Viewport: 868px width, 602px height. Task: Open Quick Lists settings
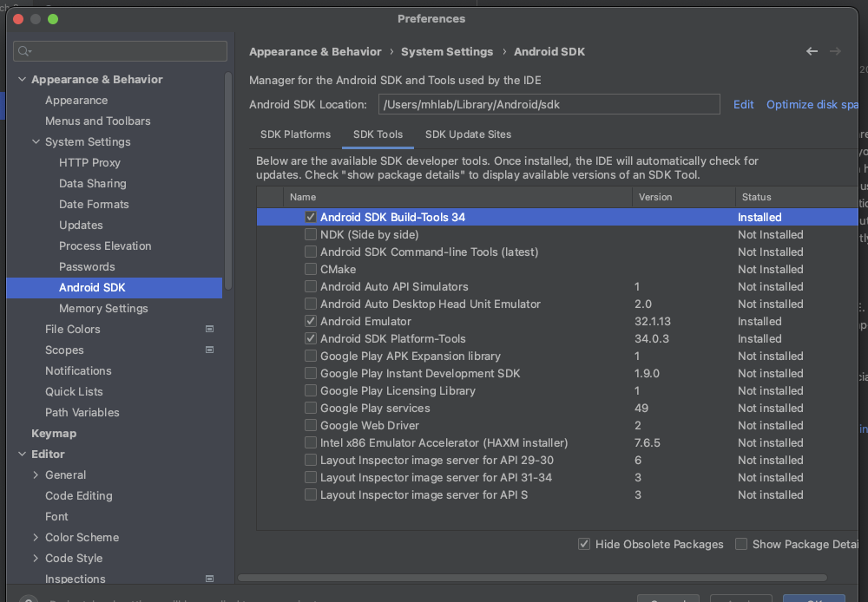pyautogui.click(x=74, y=392)
